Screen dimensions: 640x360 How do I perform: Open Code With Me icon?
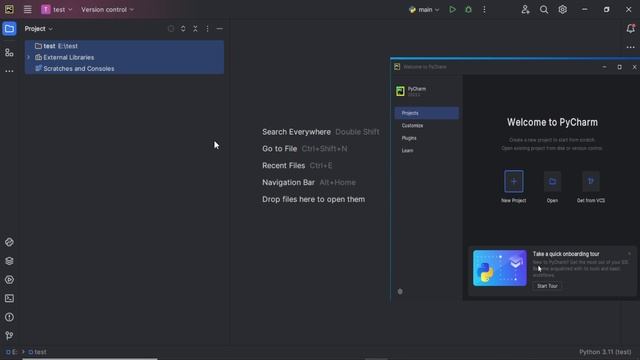point(525,9)
